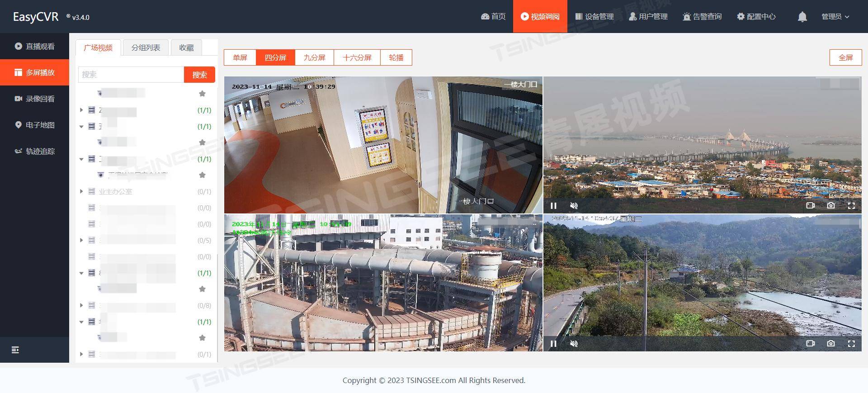The width and height of the screenshot is (868, 393).
Task: Open 录像回看 recording playback
Action: point(34,99)
